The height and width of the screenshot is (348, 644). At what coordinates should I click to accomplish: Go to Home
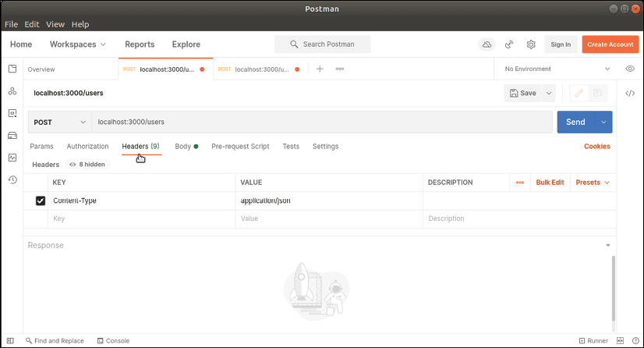coord(21,44)
